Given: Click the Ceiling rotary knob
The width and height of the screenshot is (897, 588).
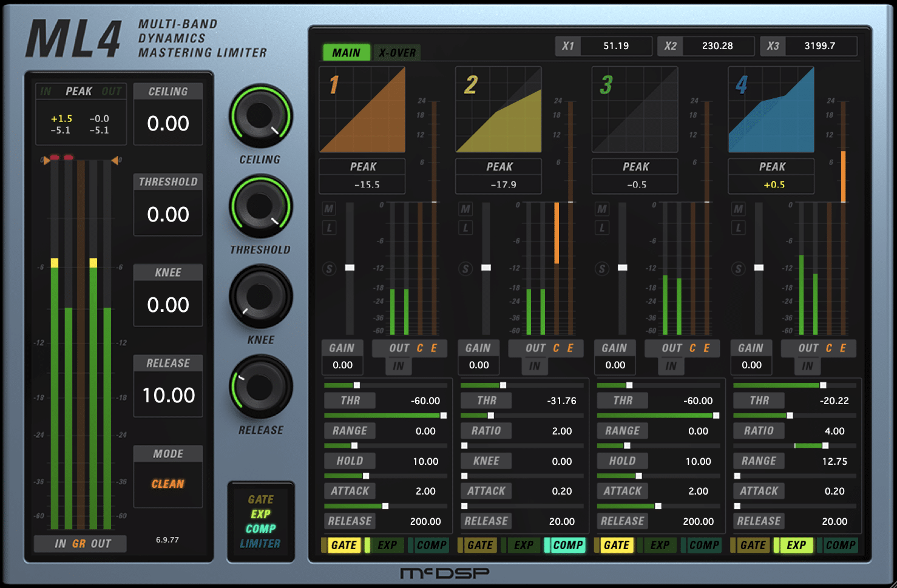Looking at the screenshot, I should (x=260, y=116).
